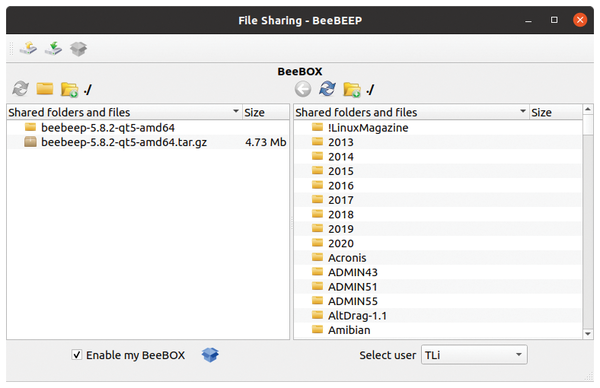The height and width of the screenshot is (388, 600).
Task: Sort right panel by Shared folders and files
Action: pos(411,112)
